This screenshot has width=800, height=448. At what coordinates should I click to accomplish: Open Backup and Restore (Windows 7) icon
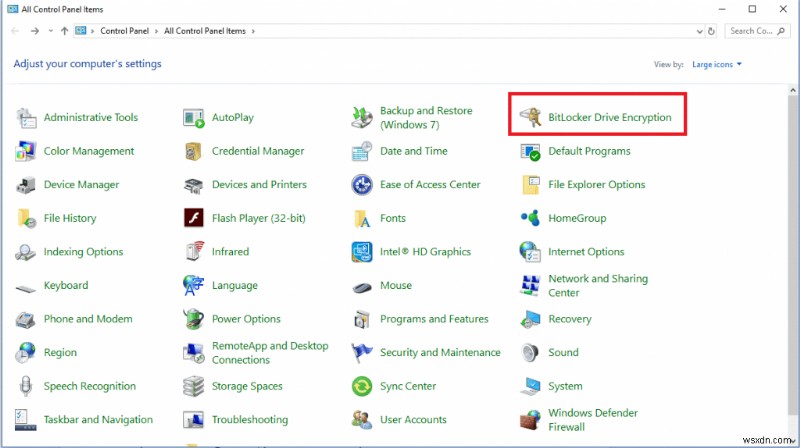[362, 118]
